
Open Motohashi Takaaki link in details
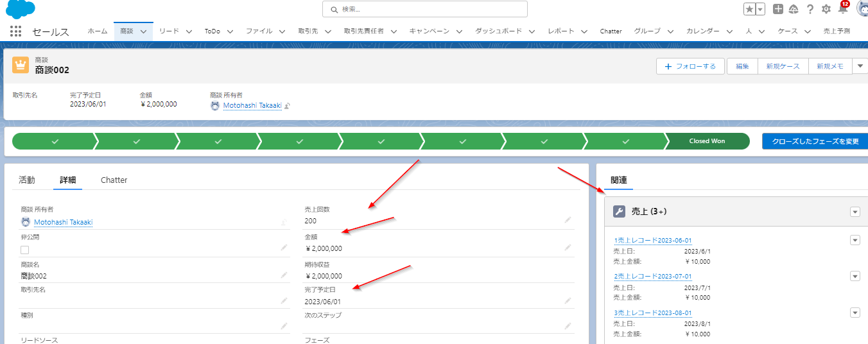63,222
